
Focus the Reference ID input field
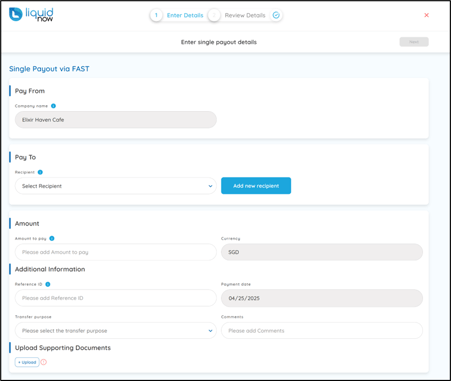pyautogui.click(x=116, y=298)
